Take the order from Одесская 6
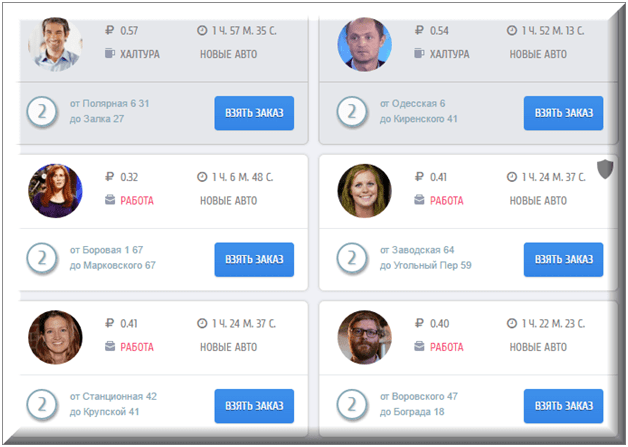 pyautogui.click(x=564, y=113)
